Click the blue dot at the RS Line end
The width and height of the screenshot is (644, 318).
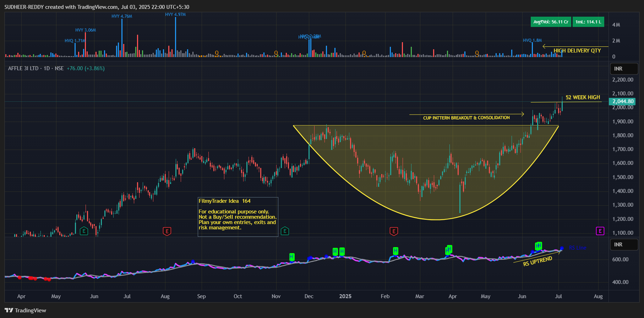562,249
